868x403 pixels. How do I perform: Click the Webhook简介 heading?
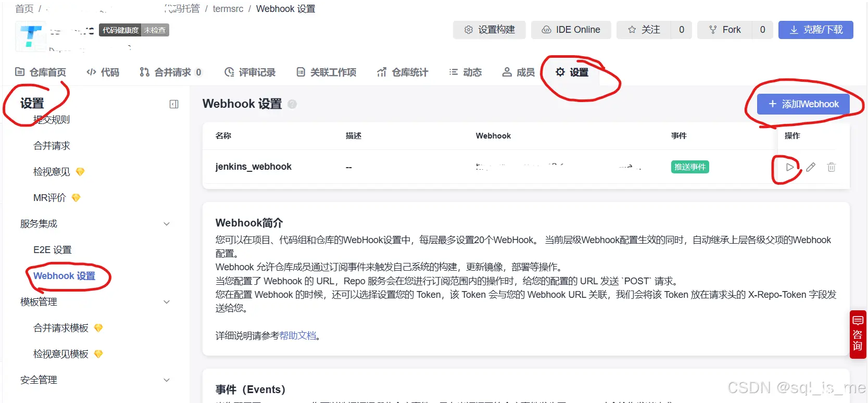[249, 223]
